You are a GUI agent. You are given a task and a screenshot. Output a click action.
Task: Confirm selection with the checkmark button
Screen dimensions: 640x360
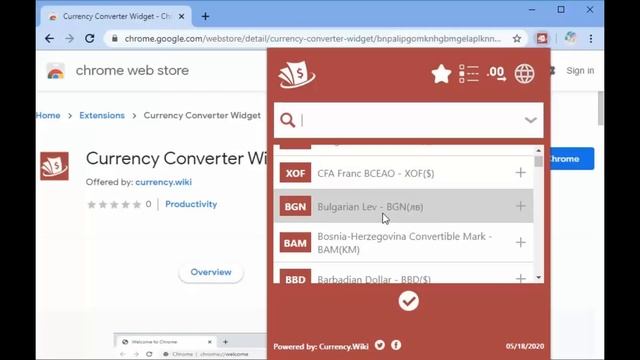pyautogui.click(x=409, y=301)
